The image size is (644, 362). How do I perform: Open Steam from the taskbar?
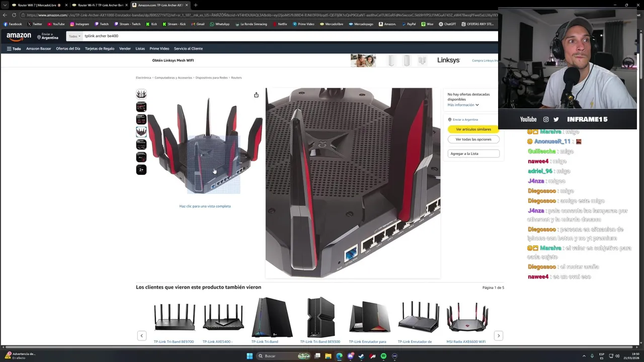[361, 356]
